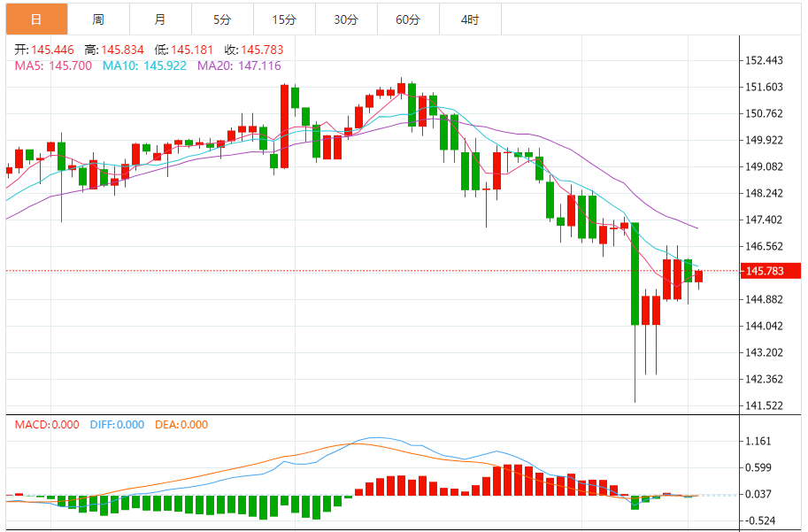This screenshot has width=808, height=532.
Task: Click the 0.599 MACD axis label
Action: point(758,467)
